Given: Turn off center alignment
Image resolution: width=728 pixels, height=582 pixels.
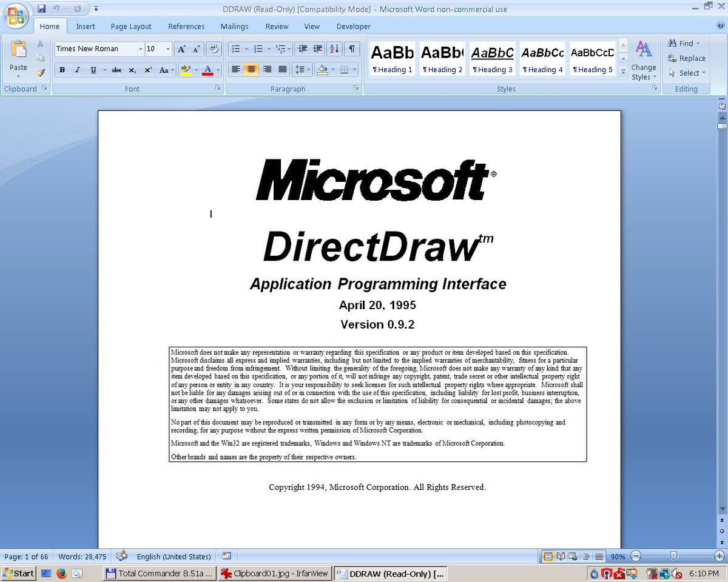Looking at the screenshot, I should pyautogui.click(x=251, y=70).
